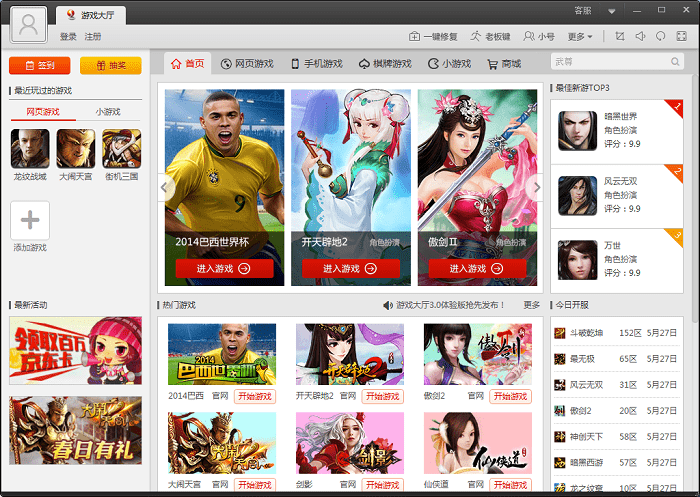Click the 登录 login link

[x=68, y=37]
